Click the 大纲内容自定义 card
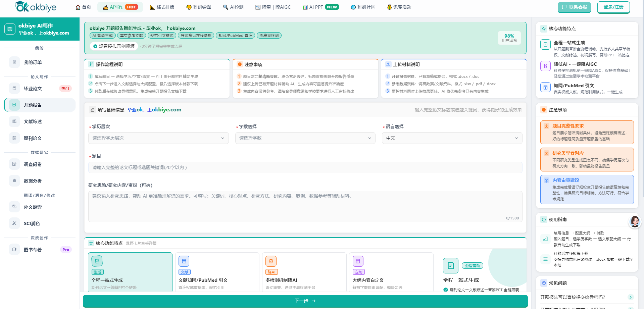Screen dimensions: 644x309 (x=391, y=272)
